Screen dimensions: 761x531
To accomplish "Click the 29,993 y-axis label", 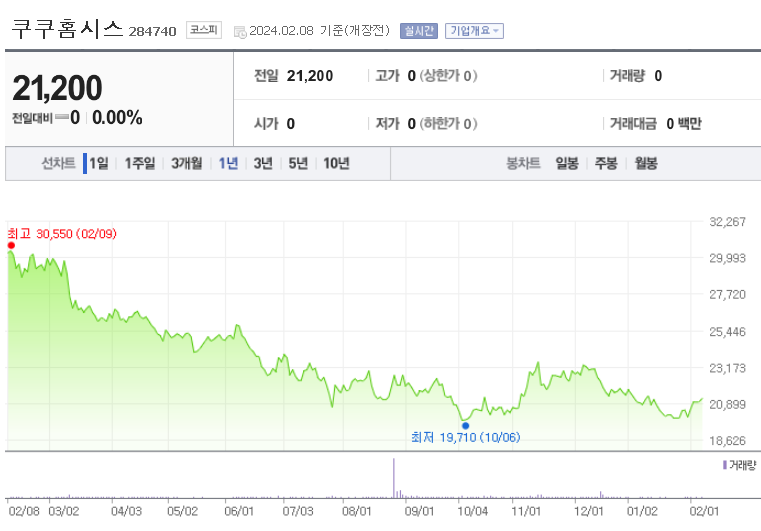I will (x=727, y=258).
